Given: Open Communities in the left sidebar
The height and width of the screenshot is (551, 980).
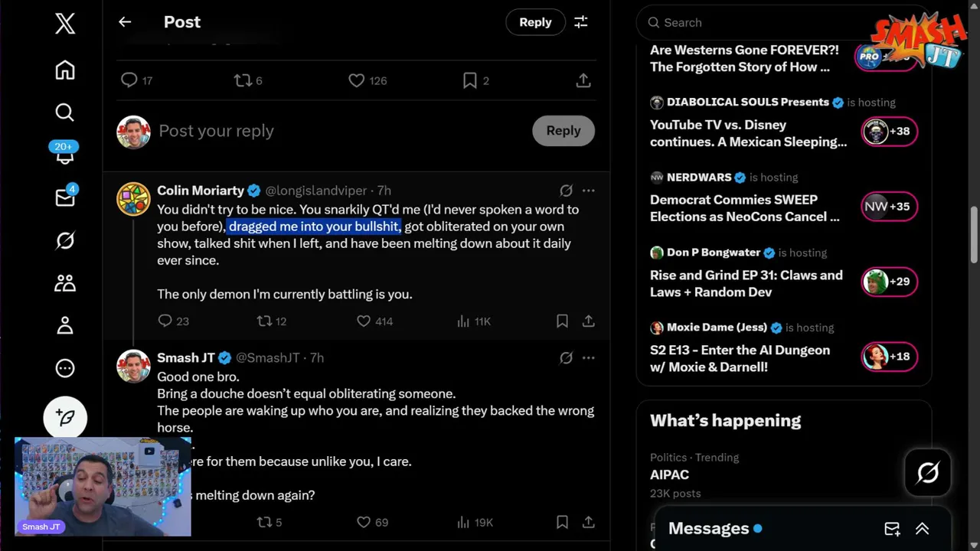Looking at the screenshot, I should click(x=65, y=283).
